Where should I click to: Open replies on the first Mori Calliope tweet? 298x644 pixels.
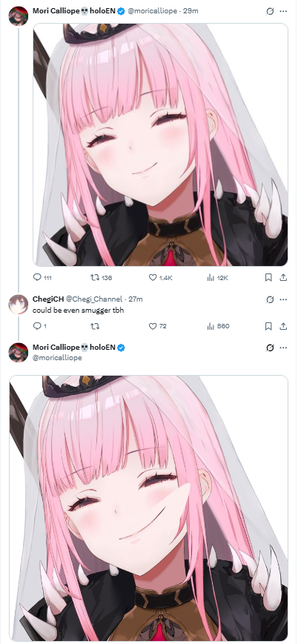[x=42, y=278]
